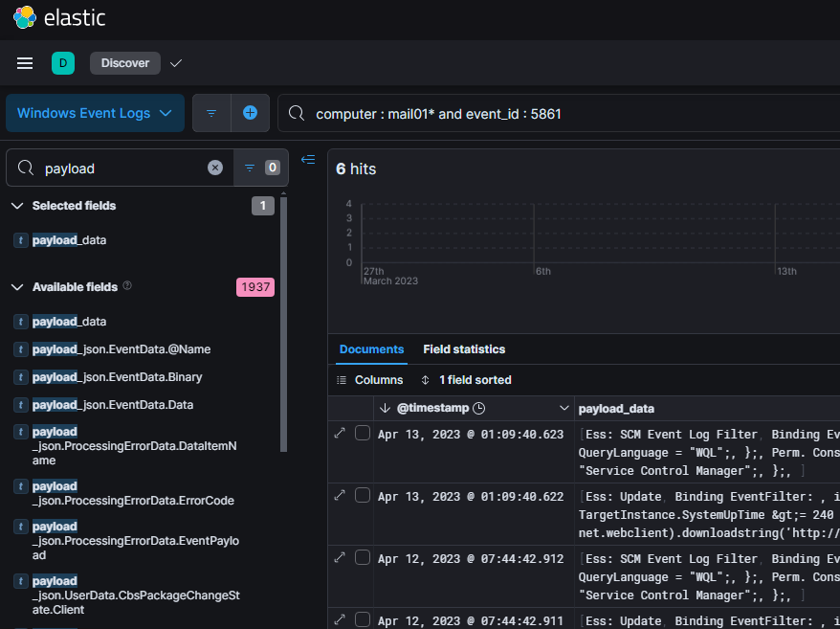Image resolution: width=840 pixels, height=629 pixels.
Task: Collapse the Available fields section
Action: (17, 287)
